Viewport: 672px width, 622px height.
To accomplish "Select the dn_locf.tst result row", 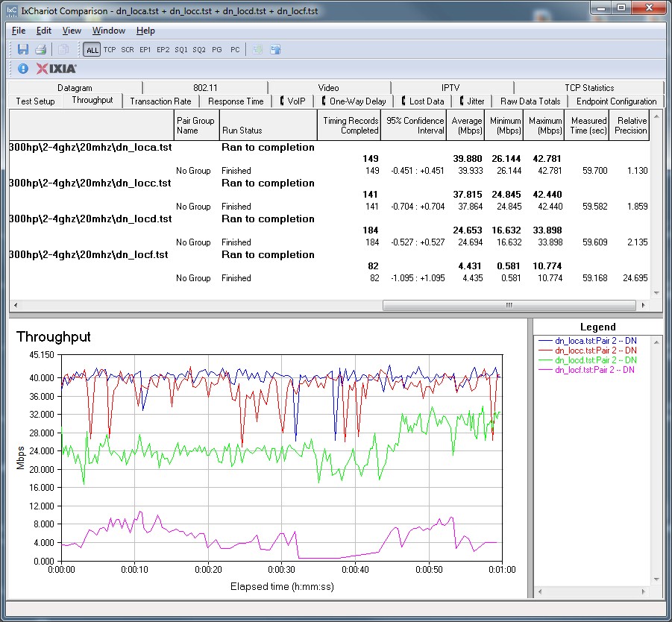I will [x=329, y=254].
